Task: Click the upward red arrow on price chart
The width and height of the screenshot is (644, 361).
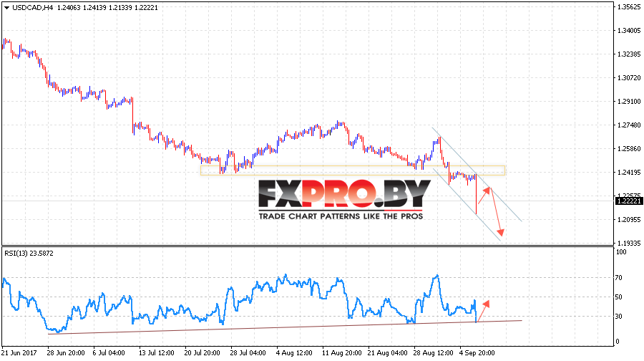Action: pos(484,196)
